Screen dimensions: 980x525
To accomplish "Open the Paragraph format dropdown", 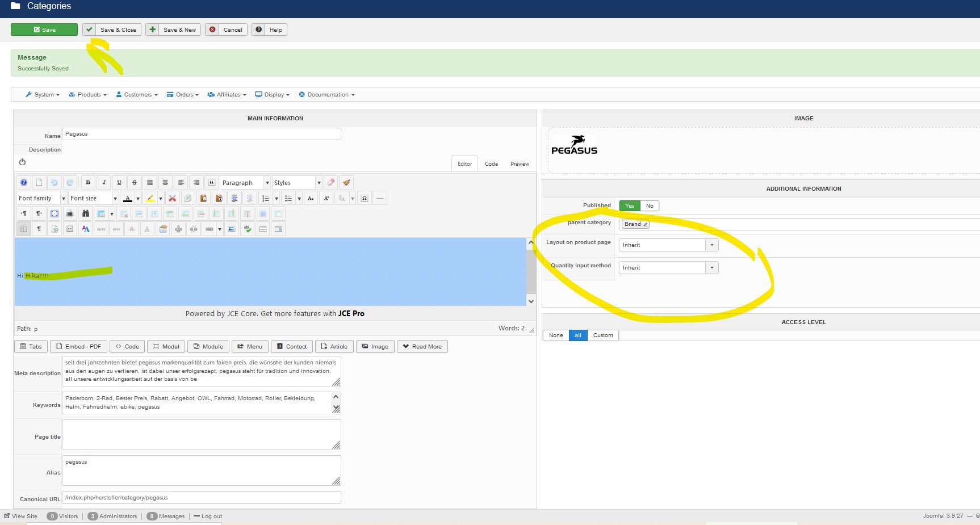I will (245, 183).
